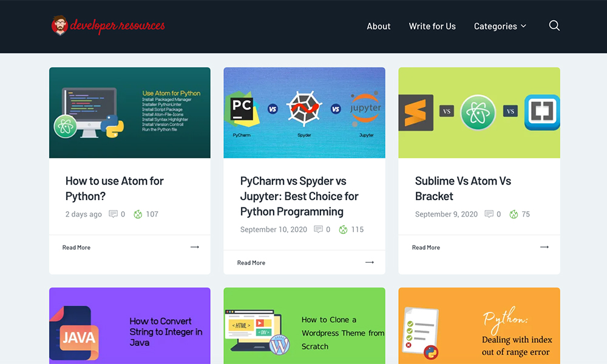Open the search magnifier icon in header
The width and height of the screenshot is (607, 364).
pyautogui.click(x=554, y=25)
